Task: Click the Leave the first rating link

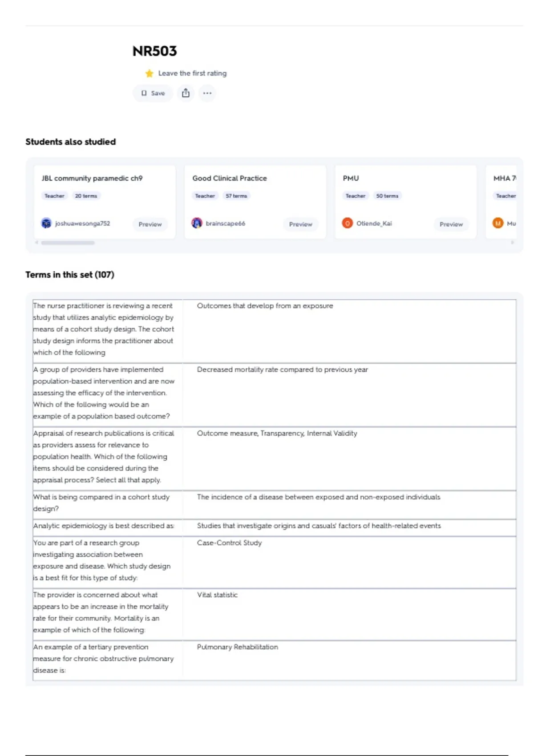Action: coord(192,73)
